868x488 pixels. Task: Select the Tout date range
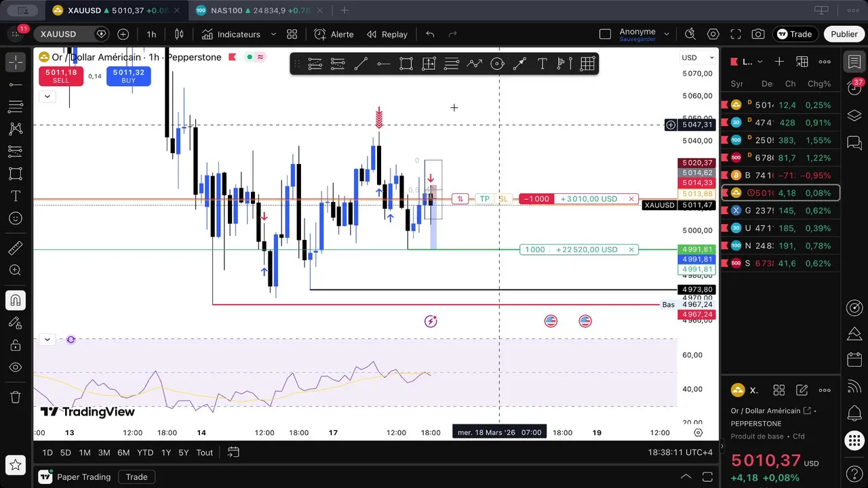[205, 452]
